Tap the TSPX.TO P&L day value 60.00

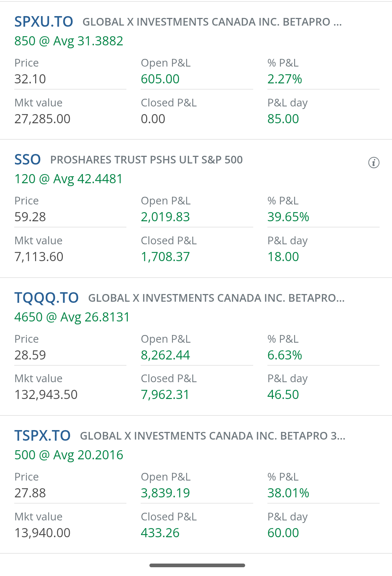[x=283, y=533]
